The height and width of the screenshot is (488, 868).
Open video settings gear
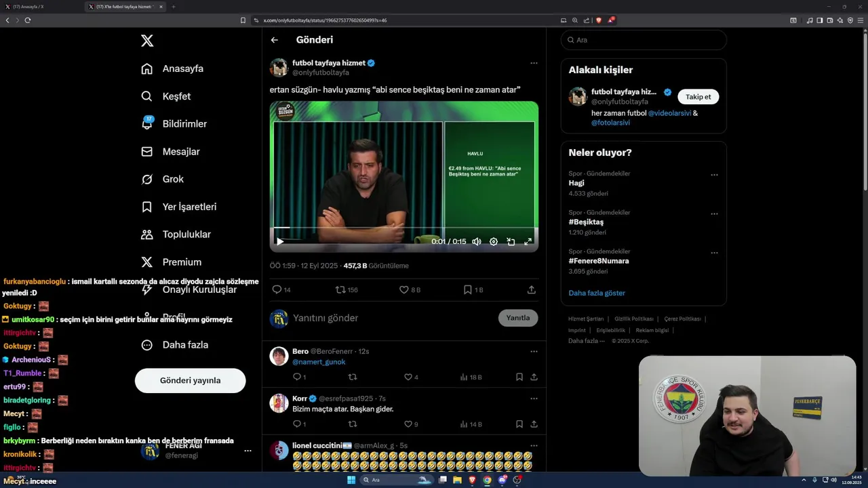click(494, 241)
